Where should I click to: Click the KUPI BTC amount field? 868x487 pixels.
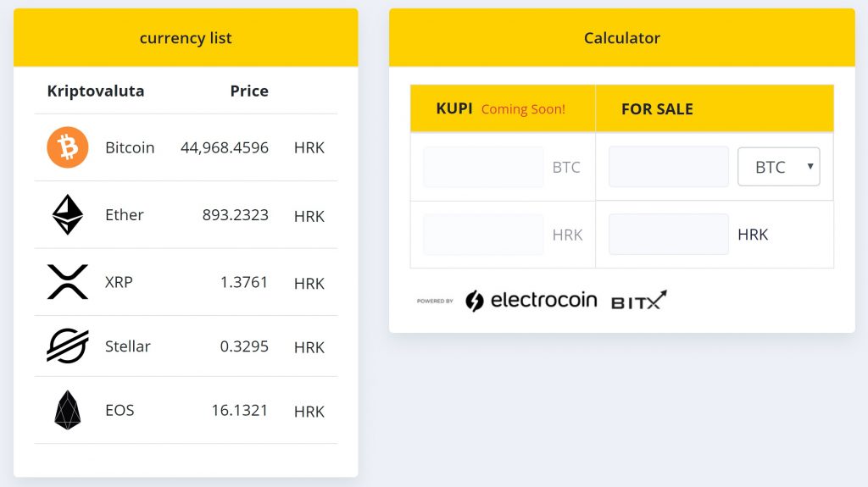point(483,167)
